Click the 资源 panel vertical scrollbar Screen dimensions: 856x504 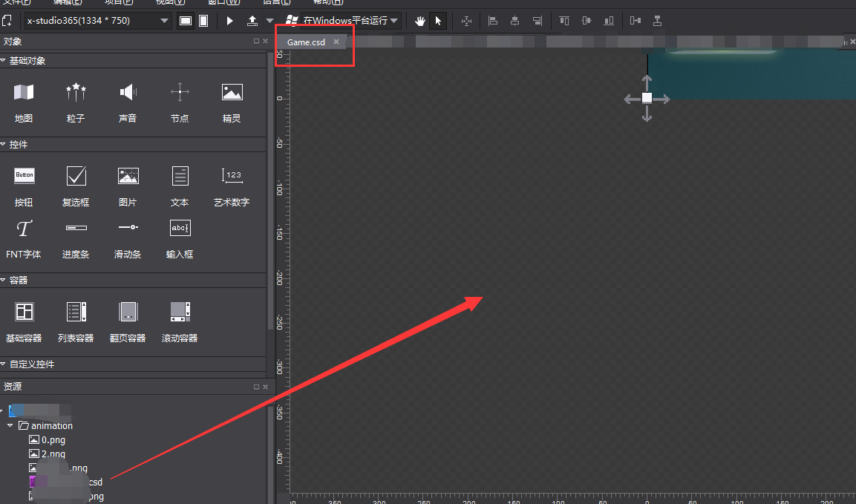(x=270, y=454)
